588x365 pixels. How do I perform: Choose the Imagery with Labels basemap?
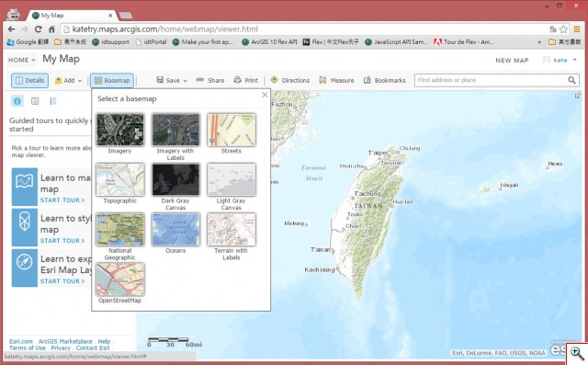click(175, 130)
